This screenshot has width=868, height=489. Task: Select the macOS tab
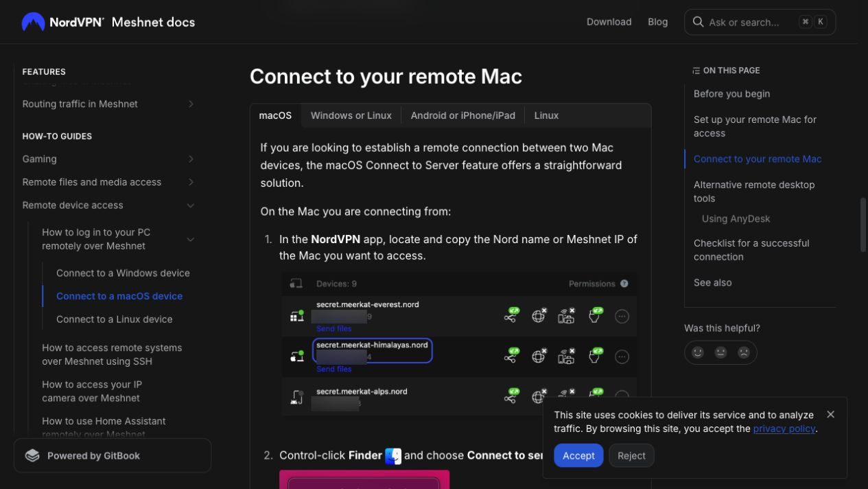275,115
